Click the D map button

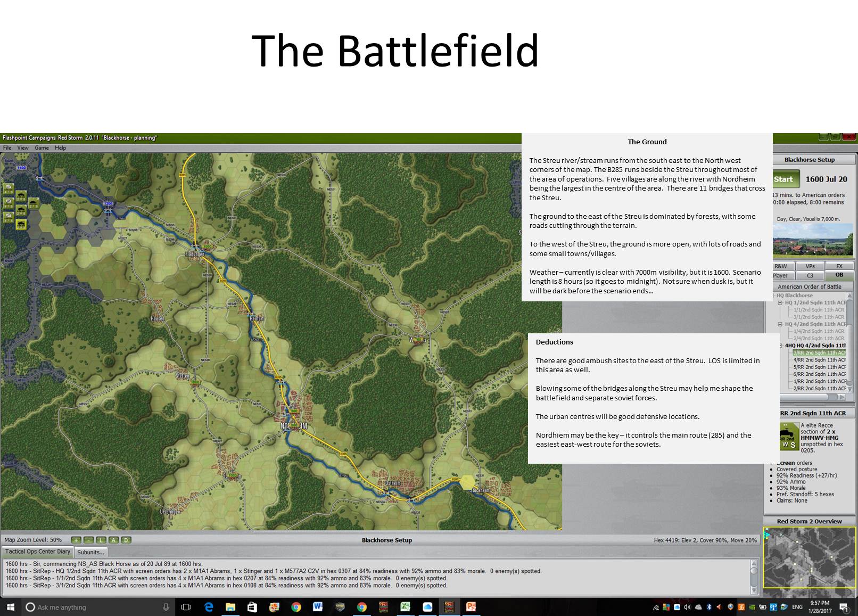[126, 540]
